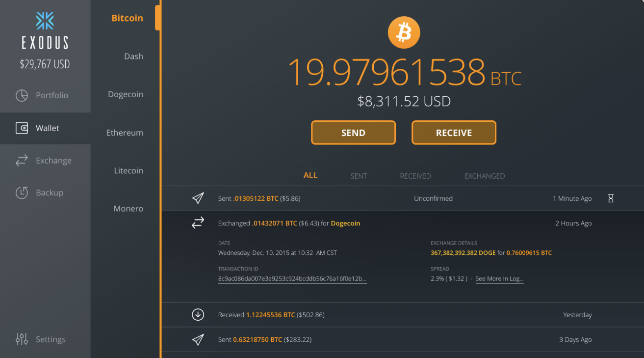Click the $29,767 USD total portfolio value
Viewport: 644px width, 358px height.
click(45, 64)
